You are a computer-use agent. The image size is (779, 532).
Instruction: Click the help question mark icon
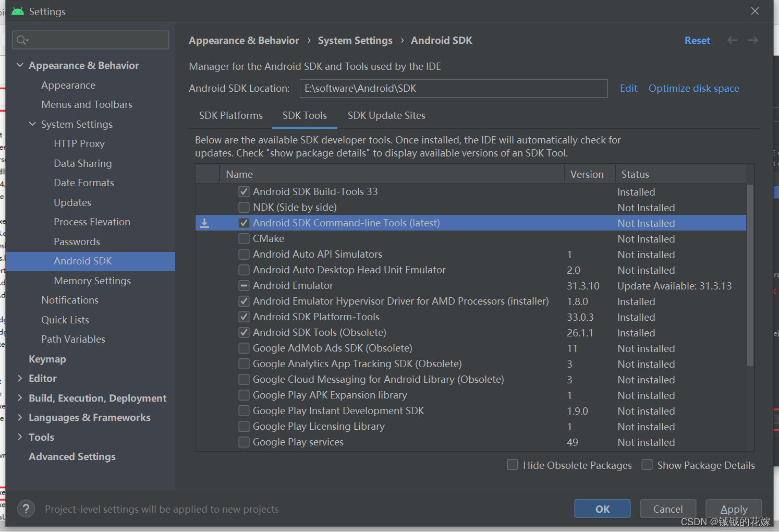tap(26, 509)
